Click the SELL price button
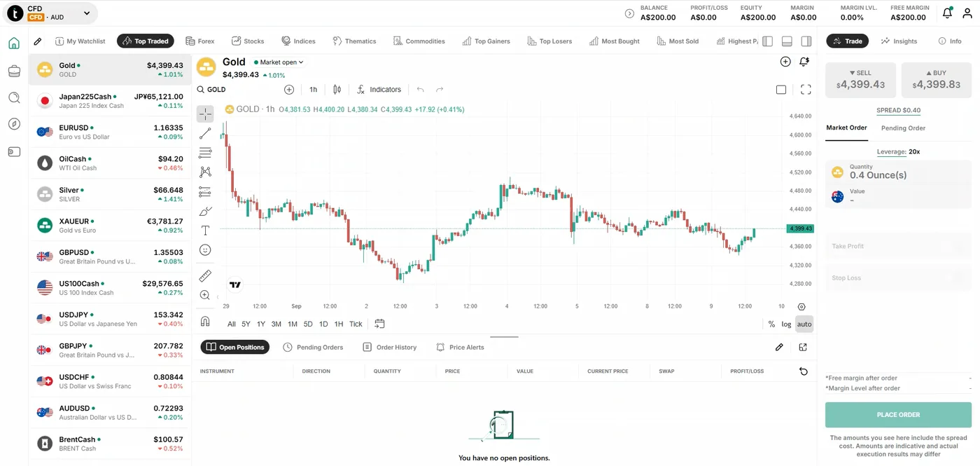 [860, 79]
